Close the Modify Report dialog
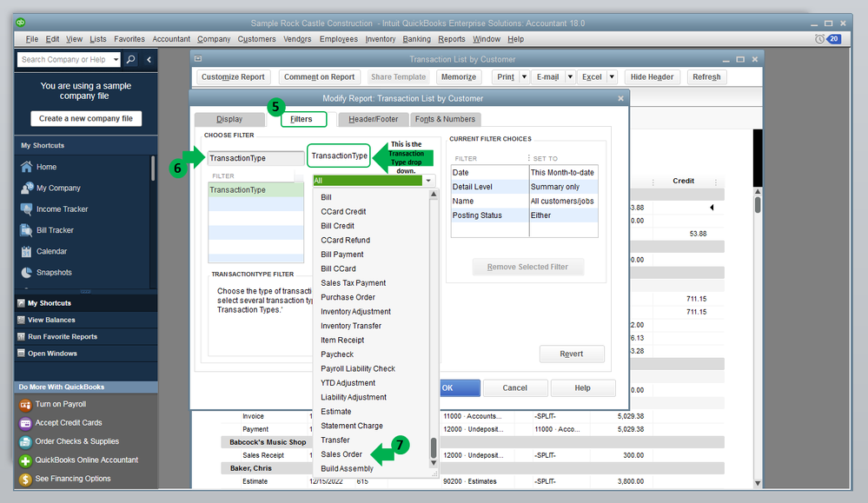This screenshot has height=503, width=868. click(x=620, y=98)
